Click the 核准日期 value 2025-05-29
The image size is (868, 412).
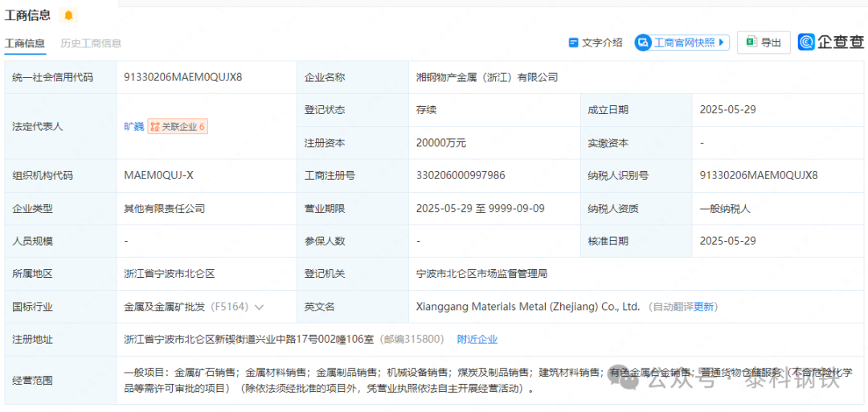pos(728,241)
